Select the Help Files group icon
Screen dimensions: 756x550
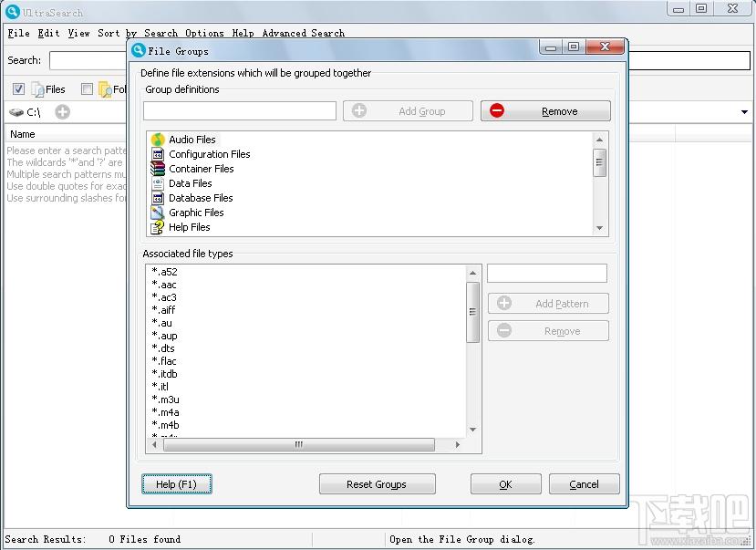point(158,227)
